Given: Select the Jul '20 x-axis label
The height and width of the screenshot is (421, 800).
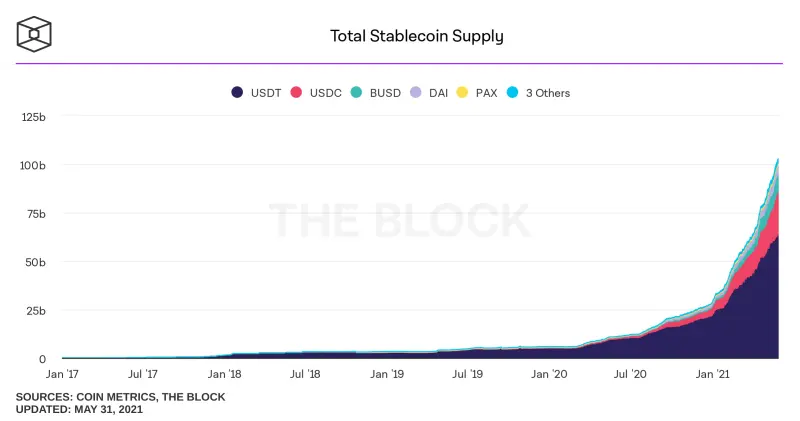Looking at the screenshot, I should pos(630,374).
